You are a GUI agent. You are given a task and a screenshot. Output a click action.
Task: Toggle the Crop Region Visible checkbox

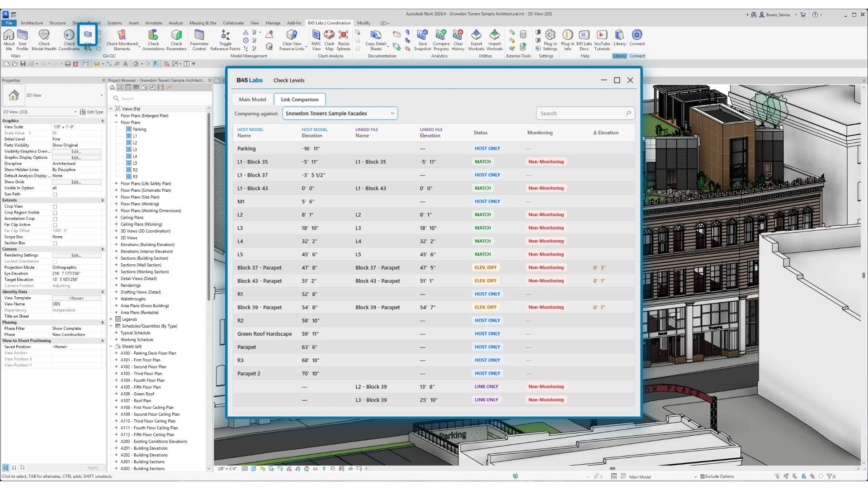pos(55,213)
